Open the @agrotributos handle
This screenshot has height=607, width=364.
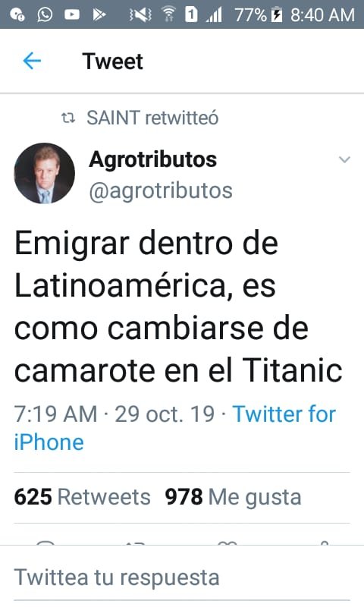click(161, 190)
